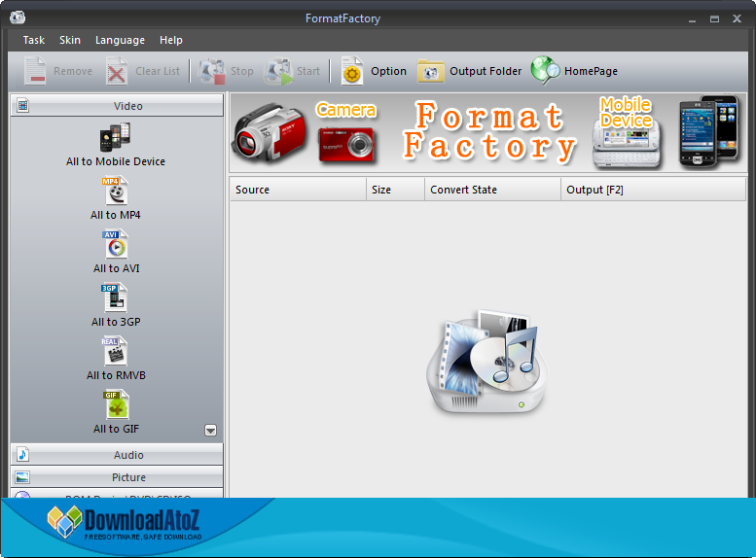Click the Stop conversion icon
Image resolution: width=756 pixels, height=558 pixels.
[x=212, y=71]
